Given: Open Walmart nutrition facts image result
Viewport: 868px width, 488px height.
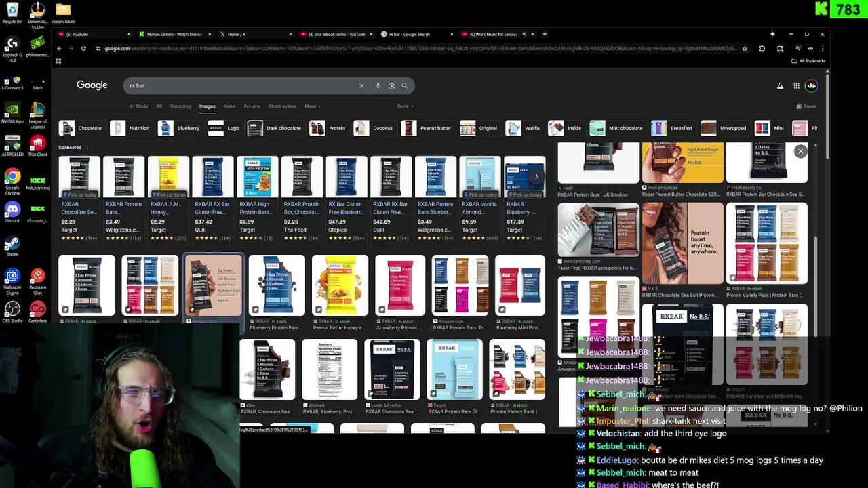Looking at the screenshot, I should (x=330, y=376).
